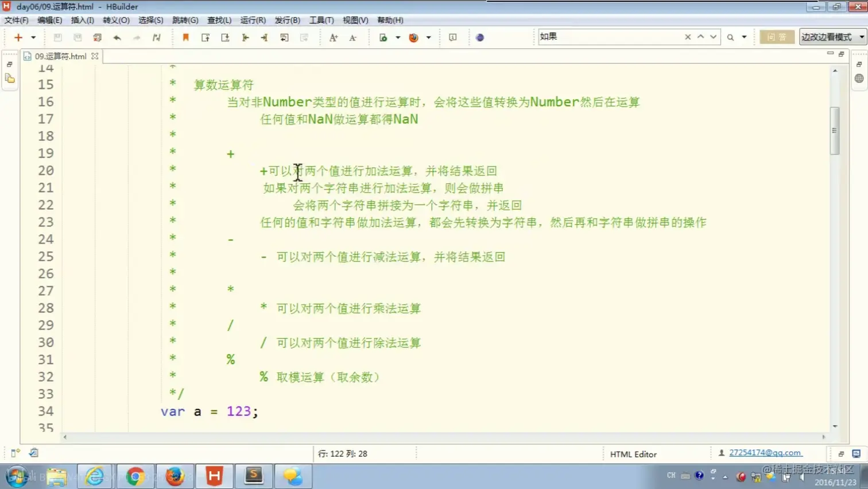This screenshot has width=868, height=489.
Task: Toggle a bookmark with the orange bookmark icon
Action: point(186,37)
